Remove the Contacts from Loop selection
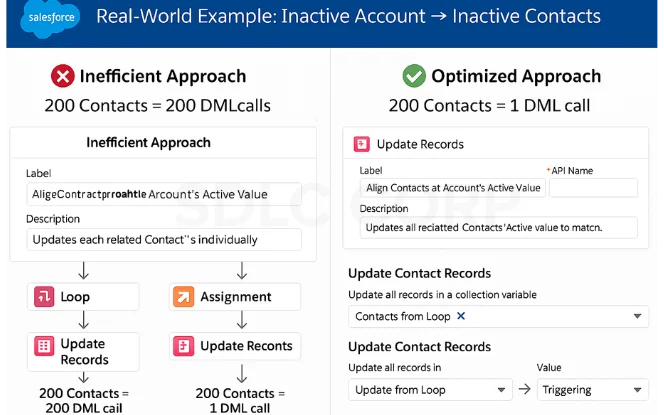This screenshot has height=415, width=664. 461,316
